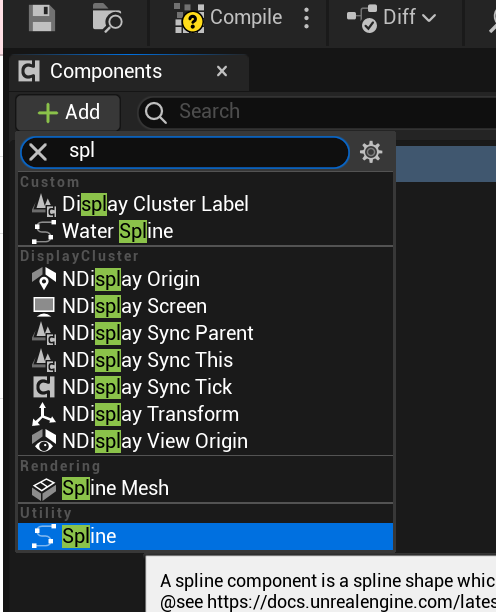496x612 pixels.
Task: Click the Save floppy disk icon
Action: [42, 18]
